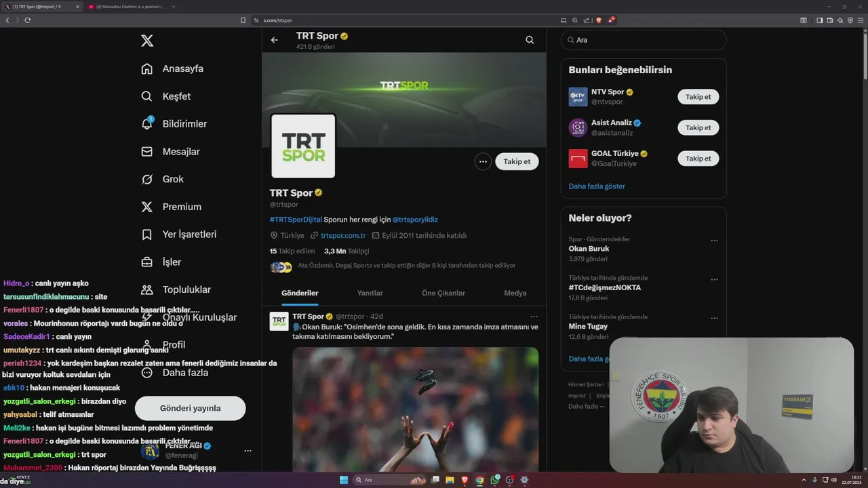Screen dimensions: 868x488
Task: Open Chrome from taskbar
Action: click(480, 480)
